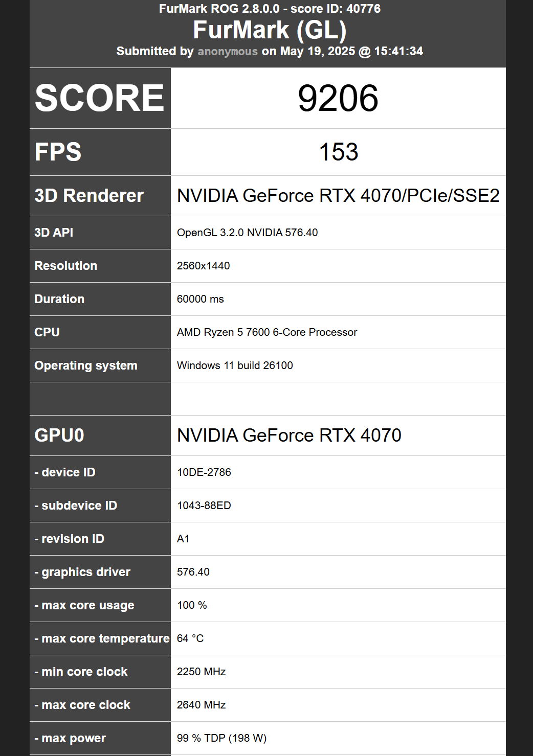This screenshot has width=533, height=756.
Task: Click the max core clock label
Action: (82, 705)
